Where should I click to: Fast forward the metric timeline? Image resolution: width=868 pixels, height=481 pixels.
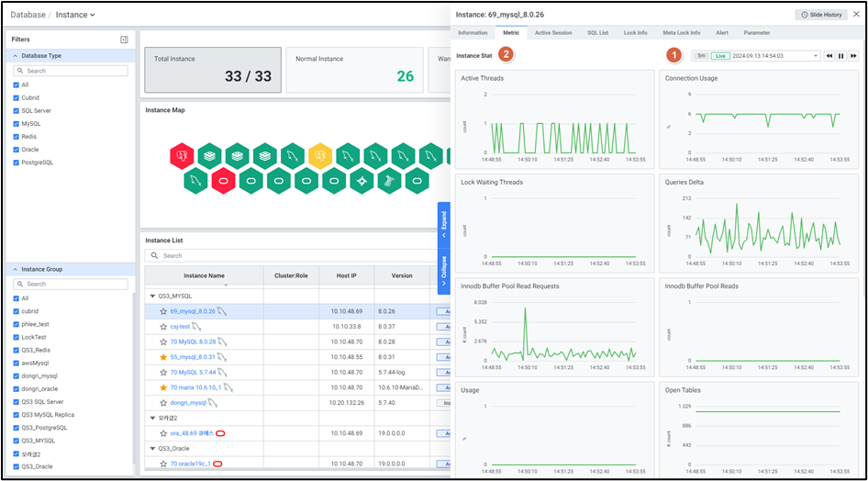point(852,56)
